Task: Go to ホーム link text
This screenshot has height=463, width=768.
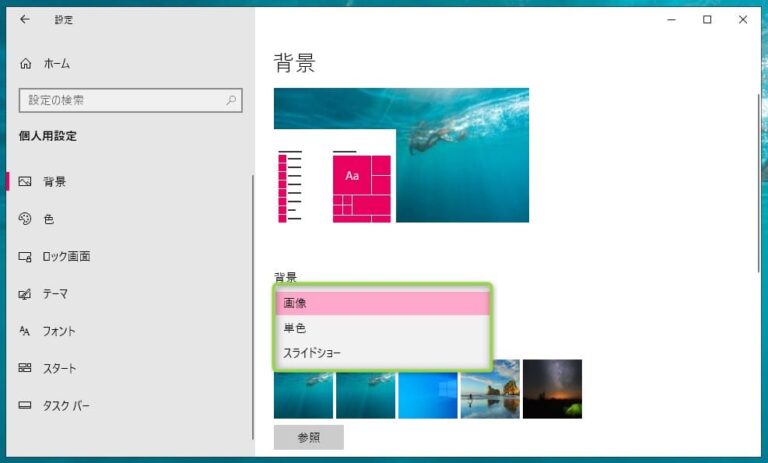Action: tap(57, 64)
